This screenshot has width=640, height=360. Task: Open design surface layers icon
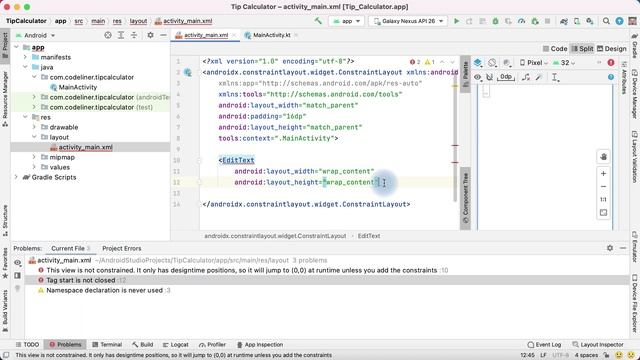point(478,62)
